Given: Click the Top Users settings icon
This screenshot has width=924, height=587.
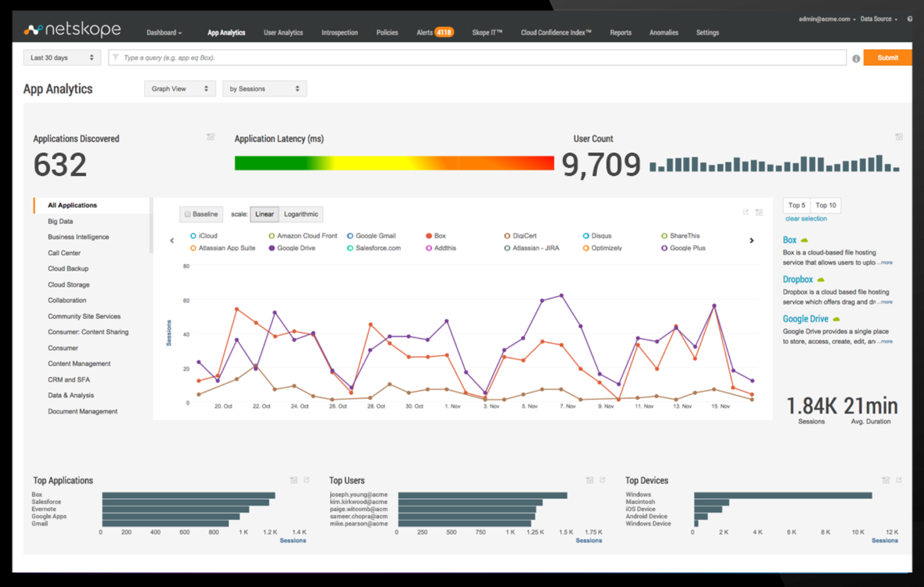Looking at the screenshot, I should (x=589, y=480).
